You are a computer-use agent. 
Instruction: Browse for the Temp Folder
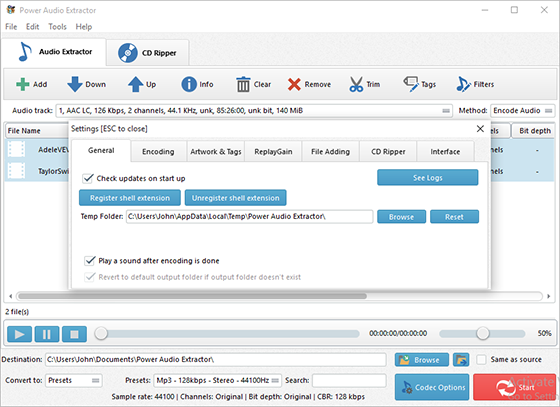(x=401, y=217)
